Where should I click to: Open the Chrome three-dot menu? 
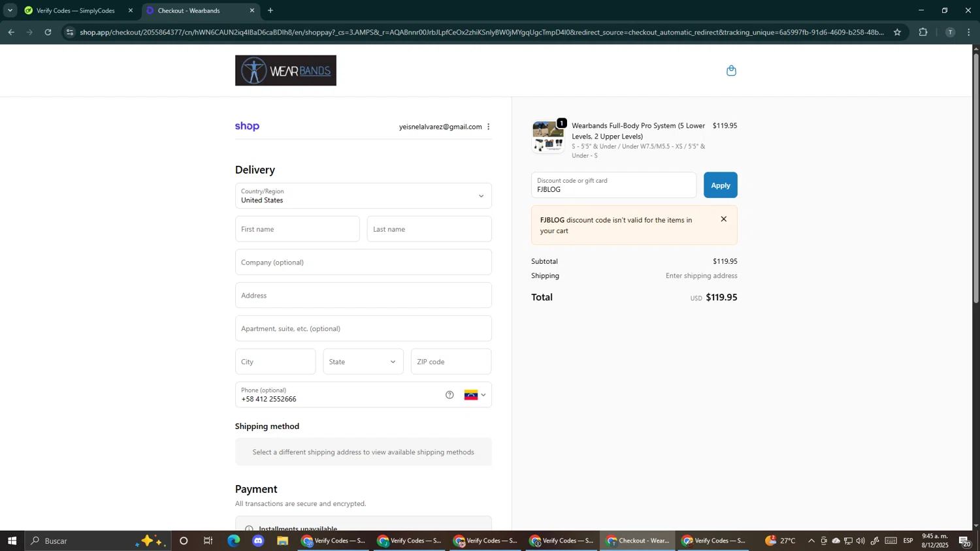click(969, 32)
